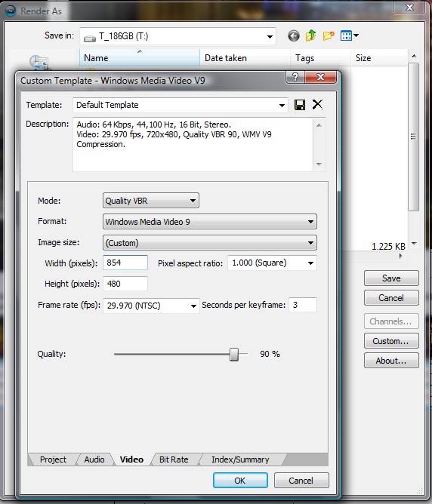Click the Height (pixels) field

pos(125,284)
